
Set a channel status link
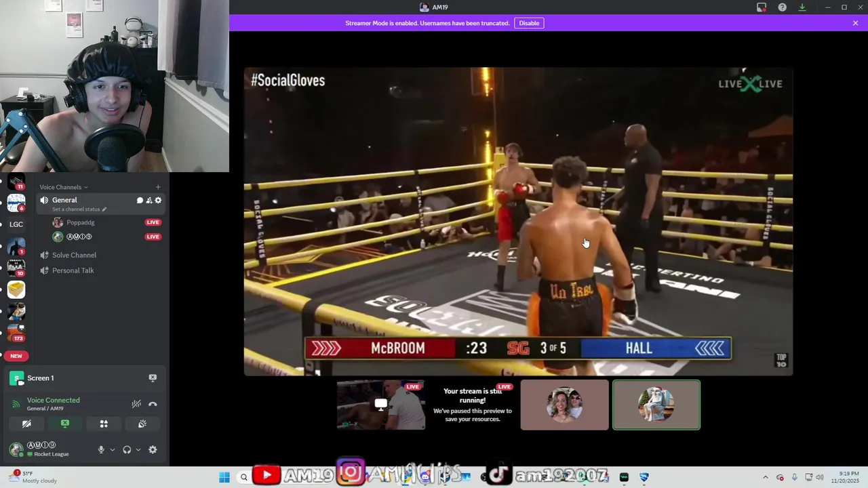point(79,209)
